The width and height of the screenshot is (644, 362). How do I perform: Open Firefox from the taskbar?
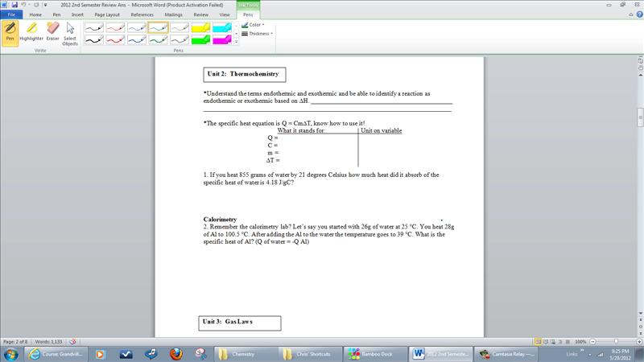176,354
